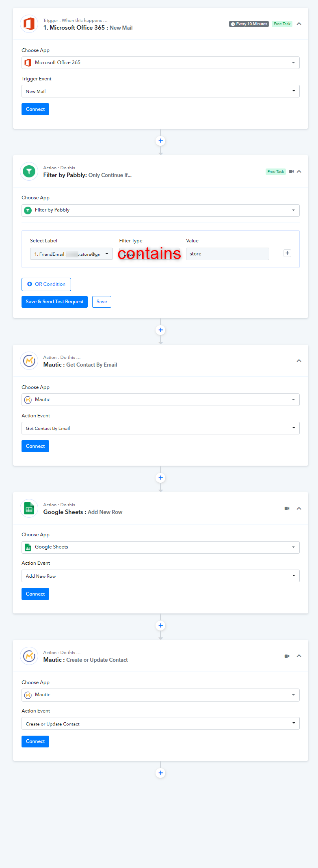
Task: Click the Free Task badge on trigger step
Action: click(282, 24)
